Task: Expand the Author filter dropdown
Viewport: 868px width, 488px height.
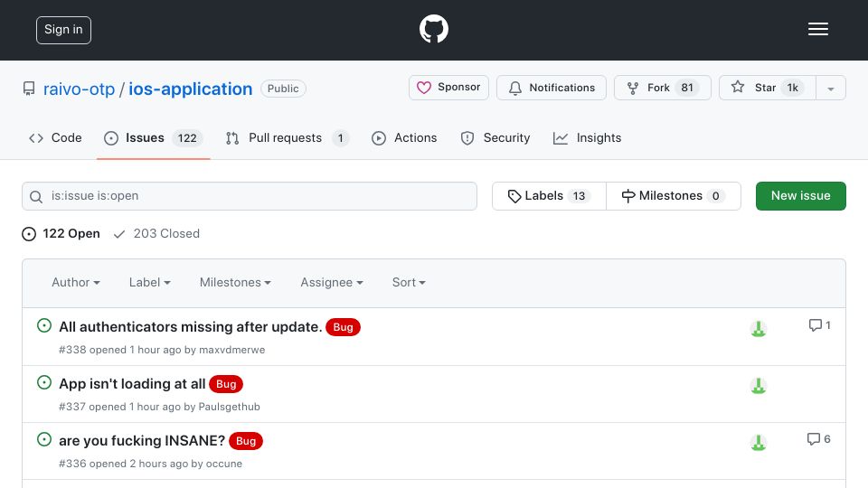Action: [76, 282]
